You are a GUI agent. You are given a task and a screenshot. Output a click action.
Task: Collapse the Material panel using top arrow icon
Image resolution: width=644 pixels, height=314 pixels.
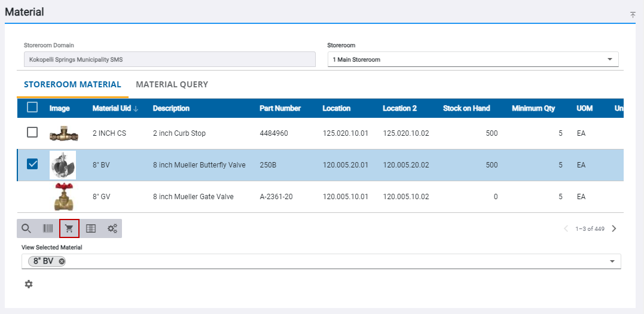[633, 15]
